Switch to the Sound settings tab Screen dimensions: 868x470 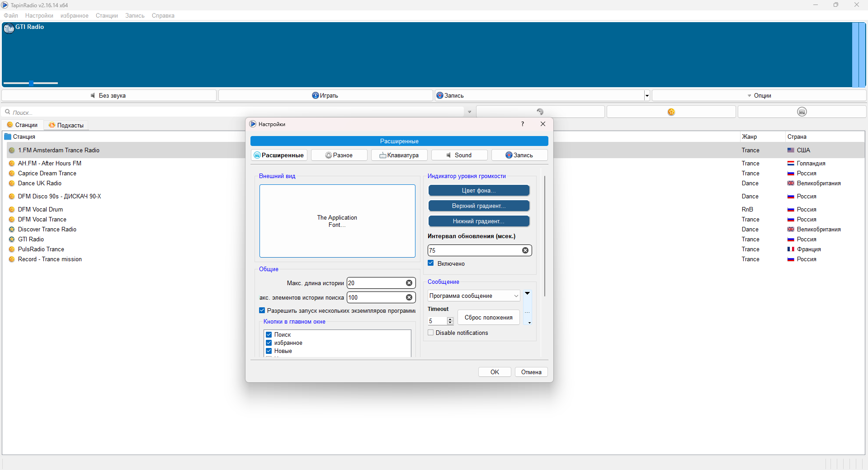click(459, 155)
